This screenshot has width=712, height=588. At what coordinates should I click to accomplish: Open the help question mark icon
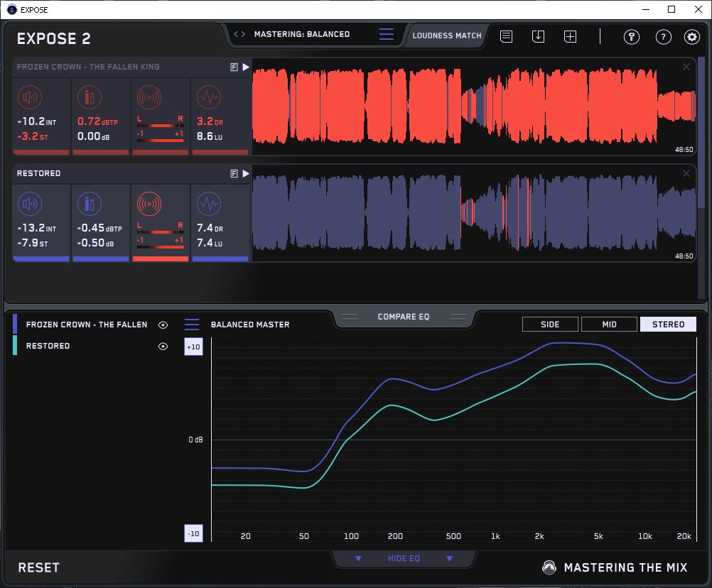663,37
